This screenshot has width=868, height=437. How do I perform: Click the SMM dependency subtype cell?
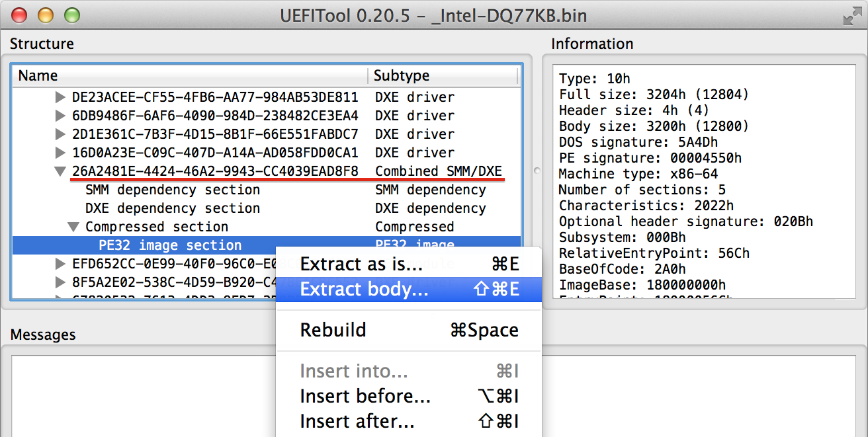[x=430, y=190]
